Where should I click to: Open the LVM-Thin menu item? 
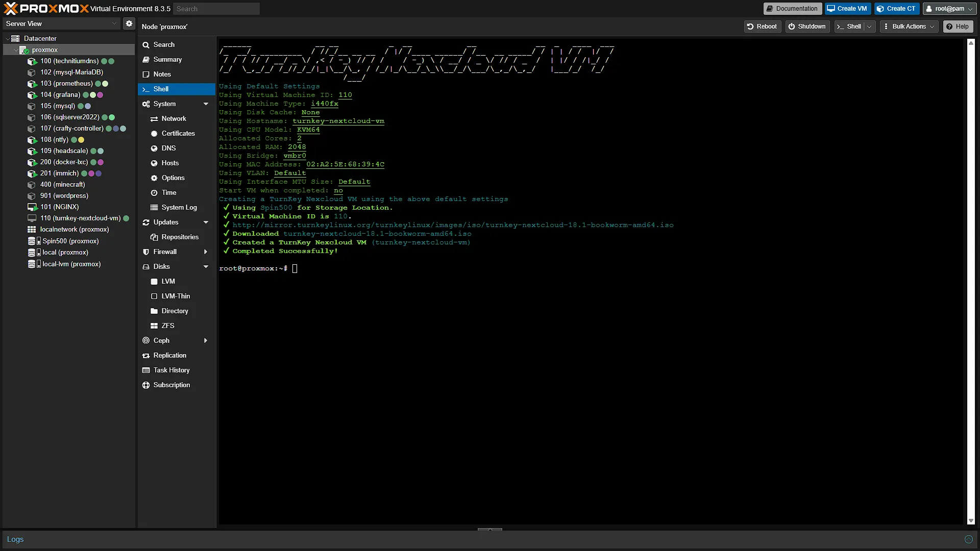coord(176,296)
